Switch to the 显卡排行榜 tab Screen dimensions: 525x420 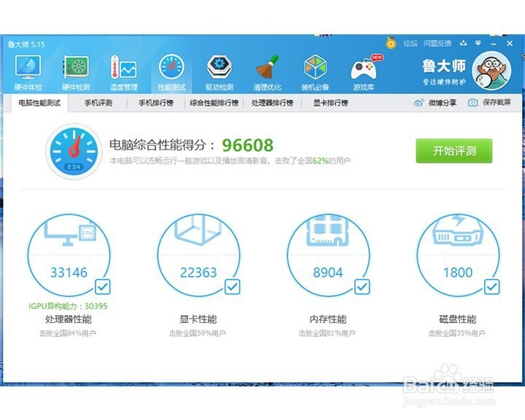pos(331,103)
